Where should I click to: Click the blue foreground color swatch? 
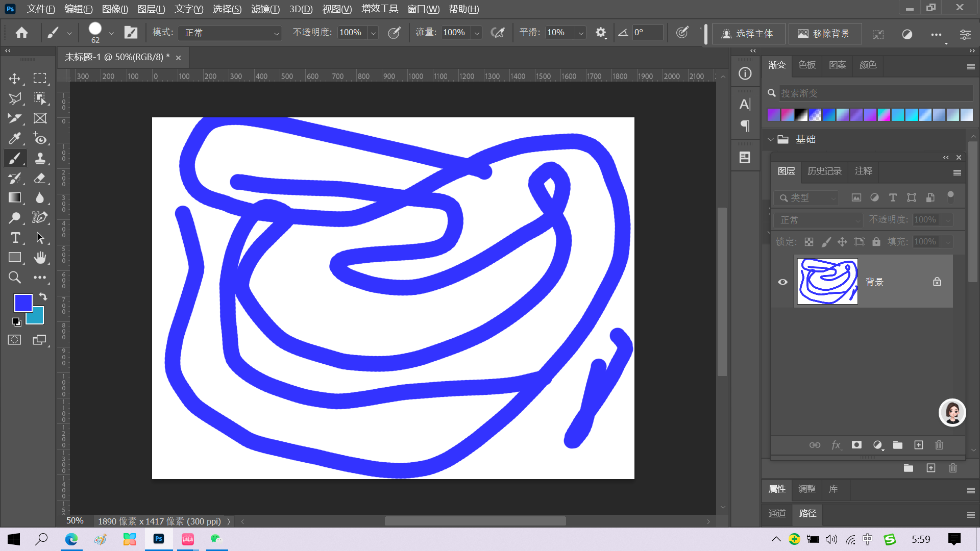point(22,303)
